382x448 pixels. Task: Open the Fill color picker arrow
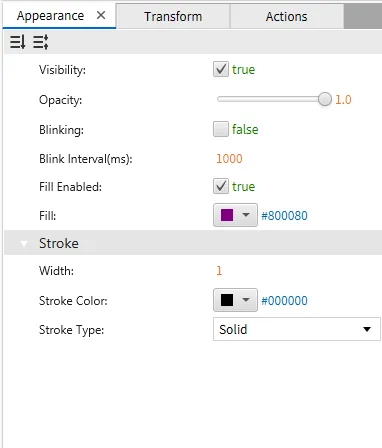[246, 215]
